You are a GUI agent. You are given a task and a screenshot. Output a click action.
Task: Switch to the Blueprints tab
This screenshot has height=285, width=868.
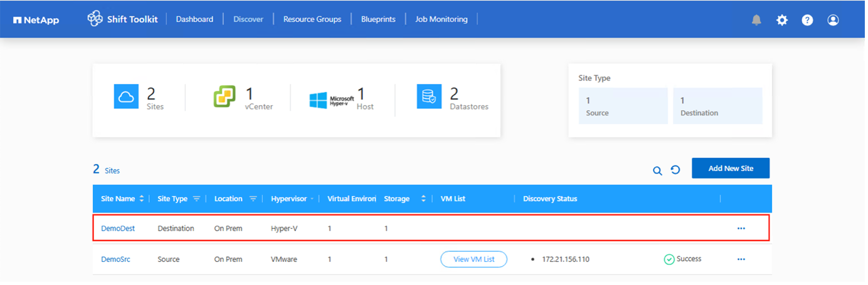[x=378, y=19]
